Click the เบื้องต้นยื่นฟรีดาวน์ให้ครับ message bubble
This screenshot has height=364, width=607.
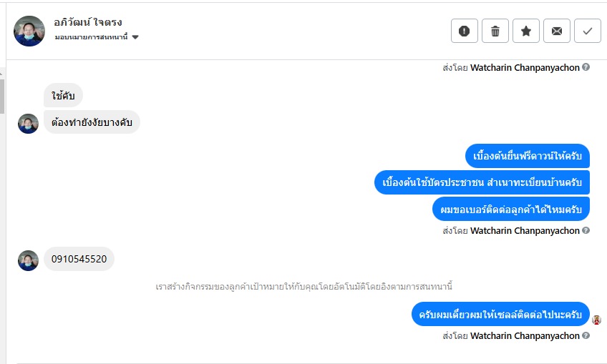click(528, 157)
